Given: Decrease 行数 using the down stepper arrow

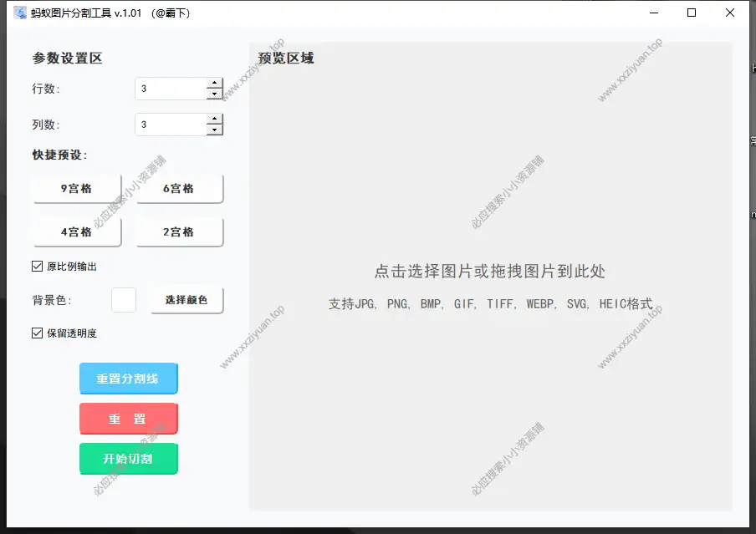Looking at the screenshot, I should click(x=215, y=93).
